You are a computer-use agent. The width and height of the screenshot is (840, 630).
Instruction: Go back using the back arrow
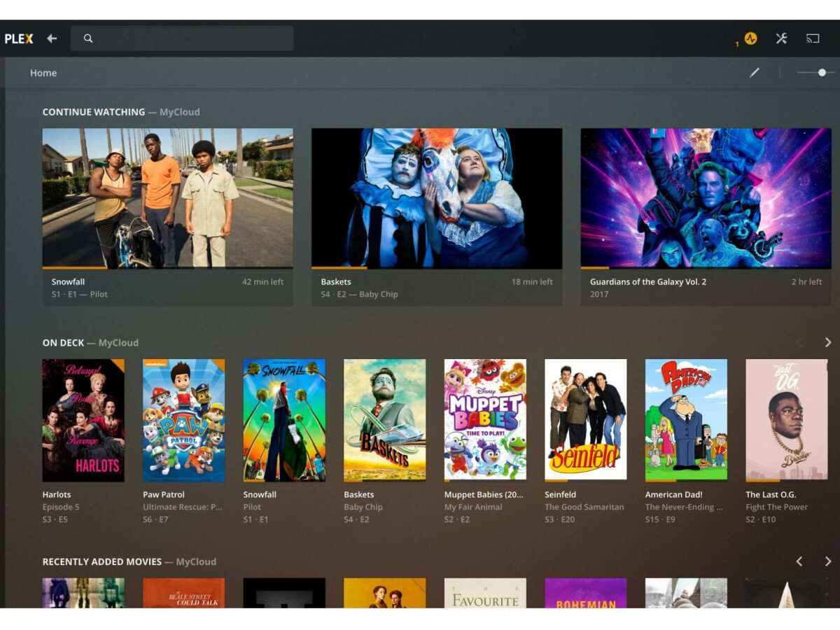(52, 38)
